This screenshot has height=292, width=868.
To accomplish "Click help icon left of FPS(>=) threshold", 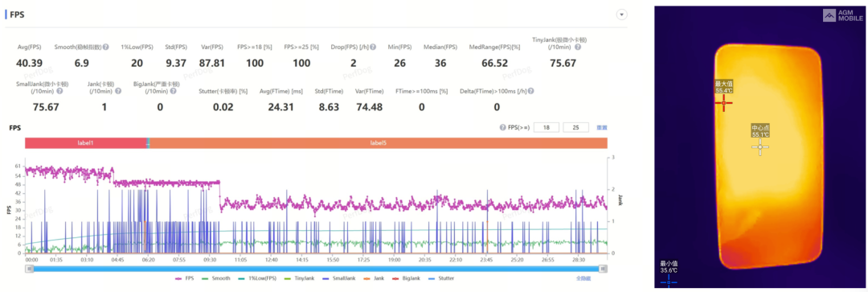I will coord(502,127).
